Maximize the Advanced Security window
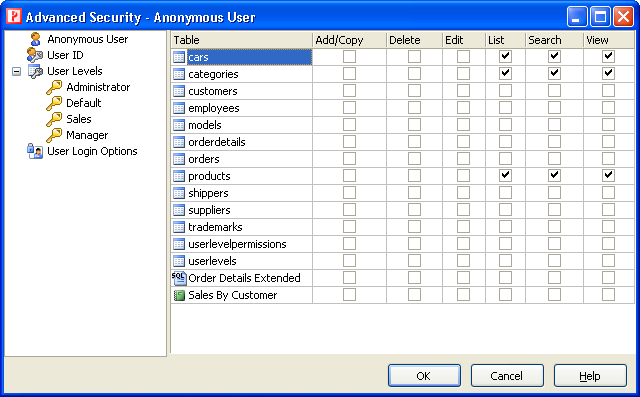 coord(600,17)
